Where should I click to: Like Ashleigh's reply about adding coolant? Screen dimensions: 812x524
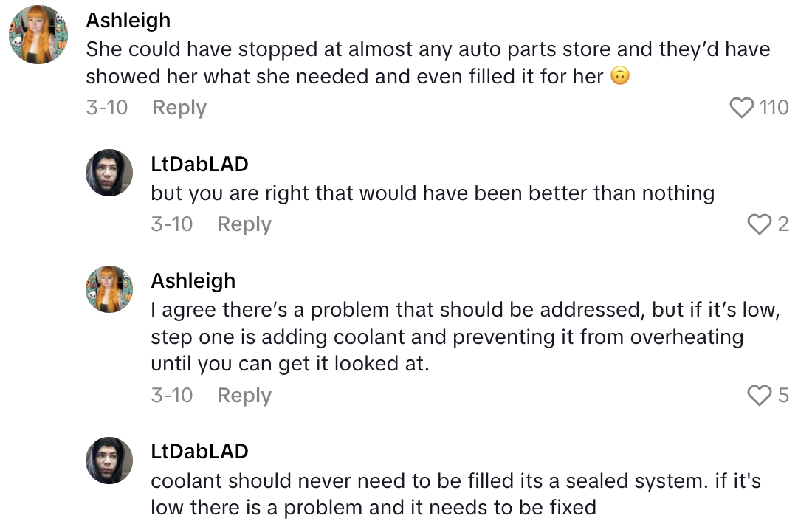click(x=760, y=396)
